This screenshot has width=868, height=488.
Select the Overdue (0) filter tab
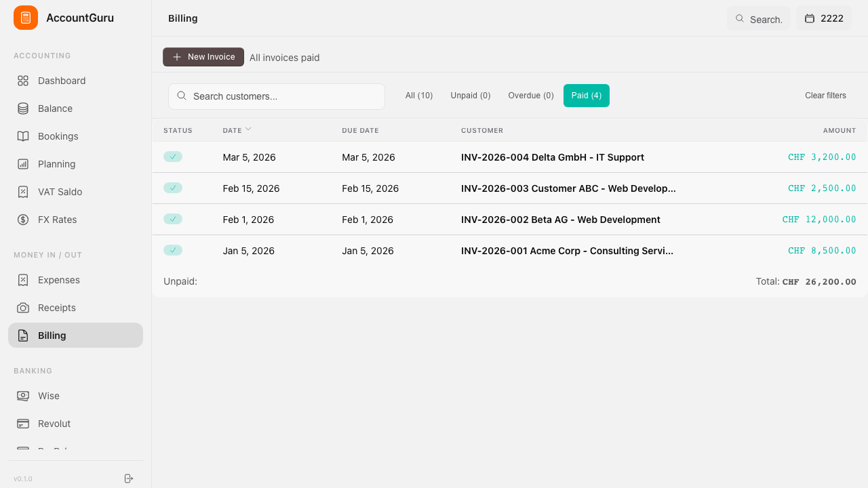point(531,96)
